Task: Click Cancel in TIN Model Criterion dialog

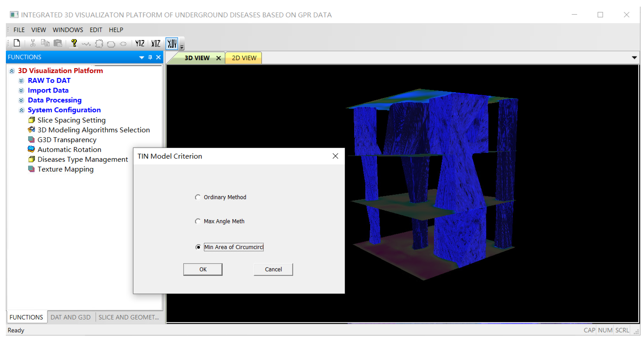Action: pyautogui.click(x=273, y=269)
